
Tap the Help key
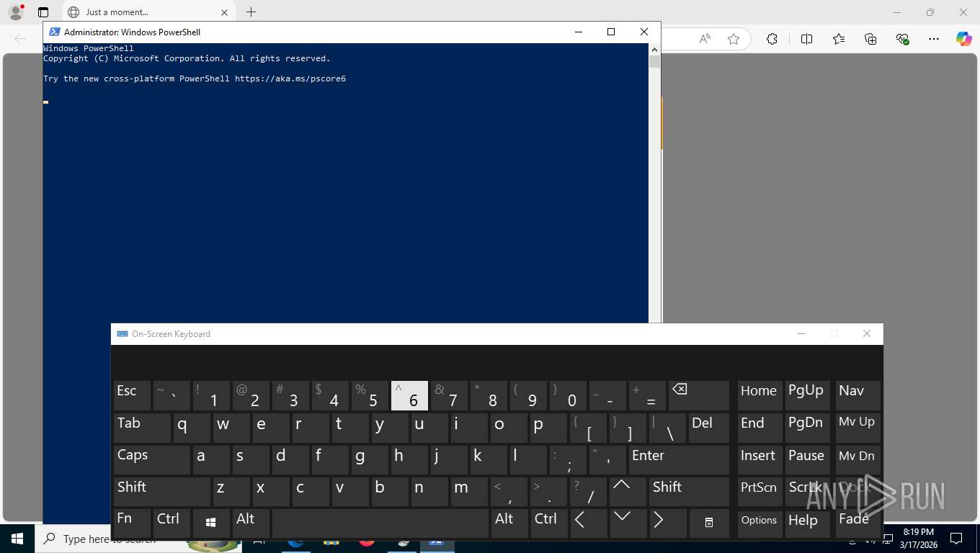click(x=807, y=523)
